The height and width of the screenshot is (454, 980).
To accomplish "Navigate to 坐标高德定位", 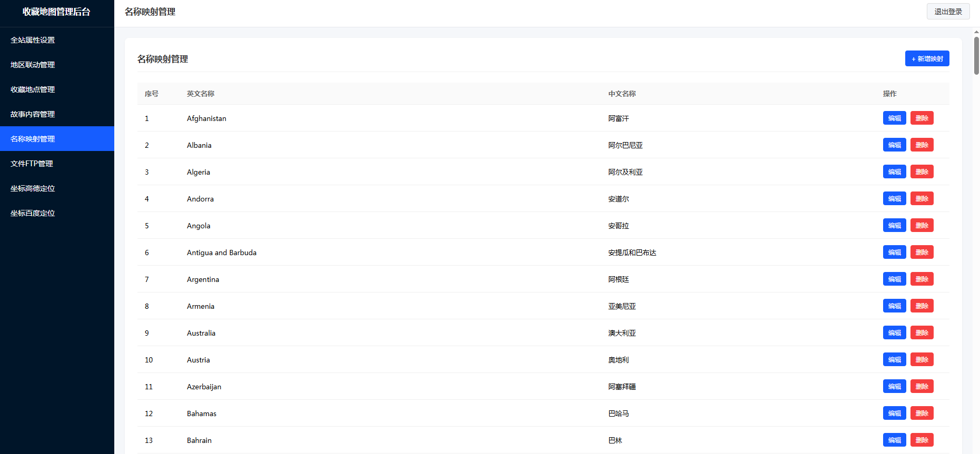I will tap(57, 188).
